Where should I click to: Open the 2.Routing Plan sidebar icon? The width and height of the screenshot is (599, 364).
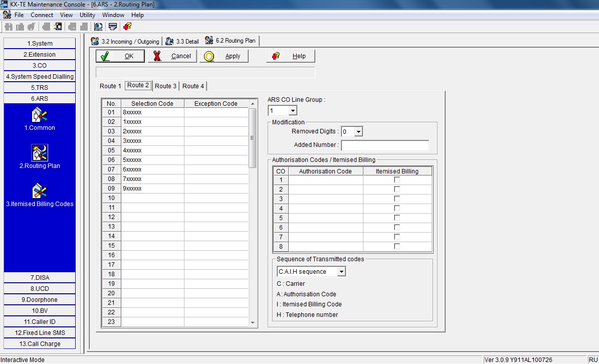pos(39,153)
